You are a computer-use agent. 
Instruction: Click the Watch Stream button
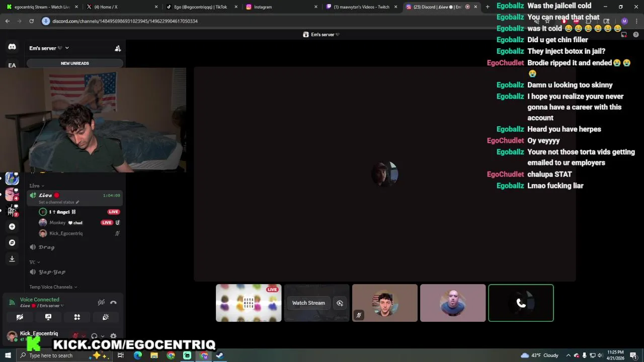tap(308, 303)
